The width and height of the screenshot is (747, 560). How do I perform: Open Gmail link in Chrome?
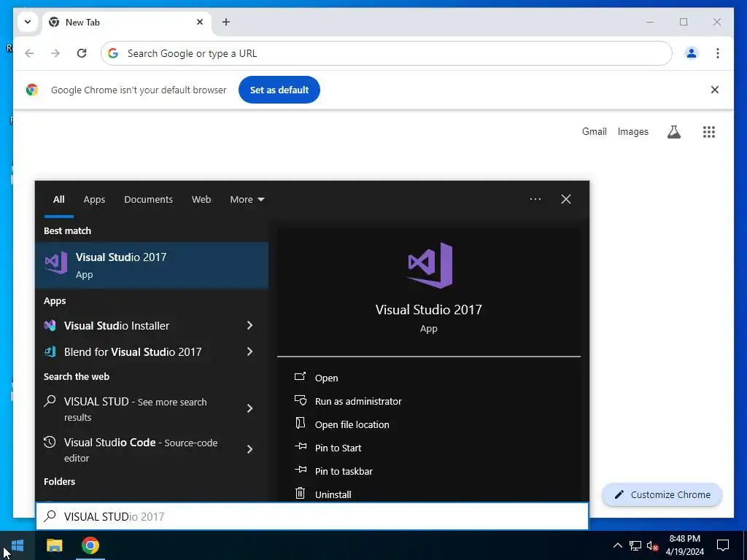coord(594,132)
